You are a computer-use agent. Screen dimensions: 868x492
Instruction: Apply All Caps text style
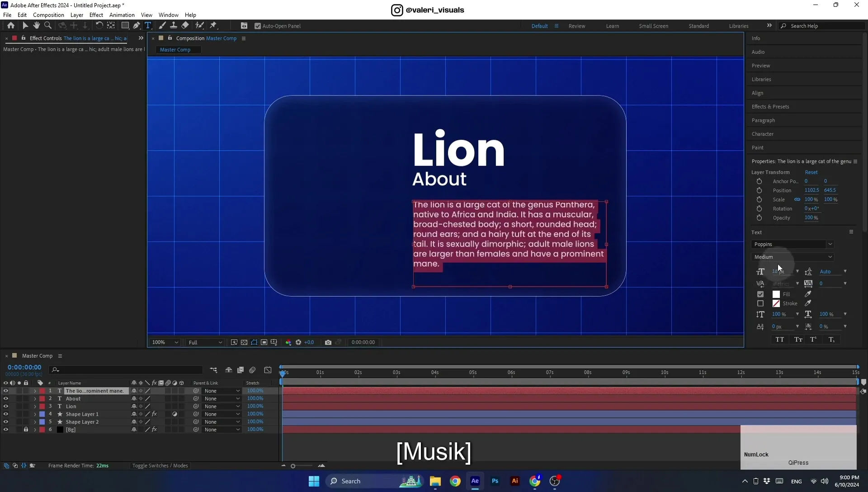pyautogui.click(x=780, y=340)
